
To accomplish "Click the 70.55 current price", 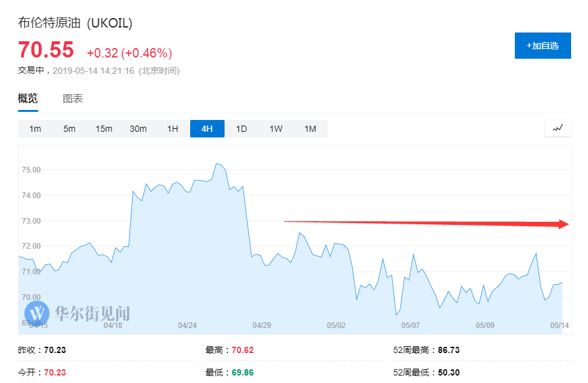I will click(46, 49).
